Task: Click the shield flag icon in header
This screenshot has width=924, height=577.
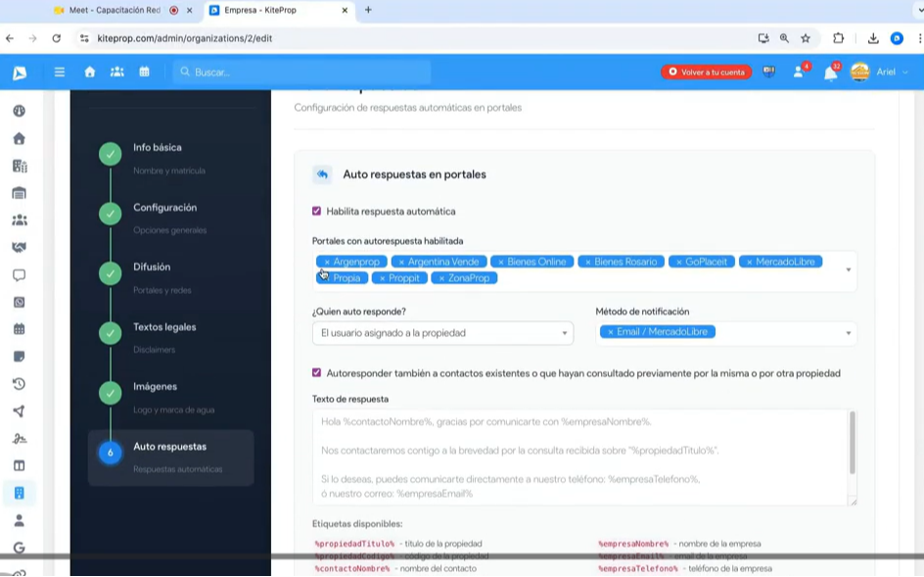Action: pyautogui.click(x=769, y=72)
